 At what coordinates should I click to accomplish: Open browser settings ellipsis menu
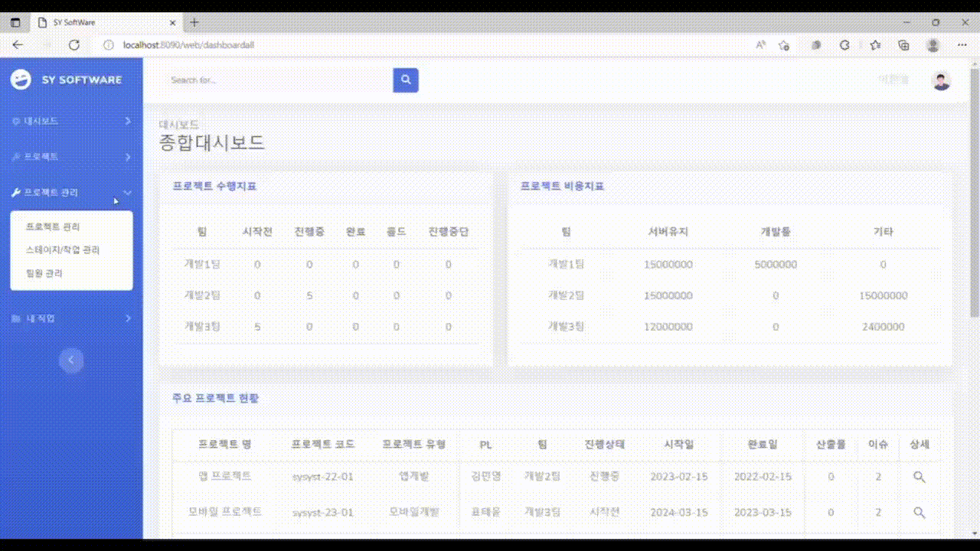962,45
